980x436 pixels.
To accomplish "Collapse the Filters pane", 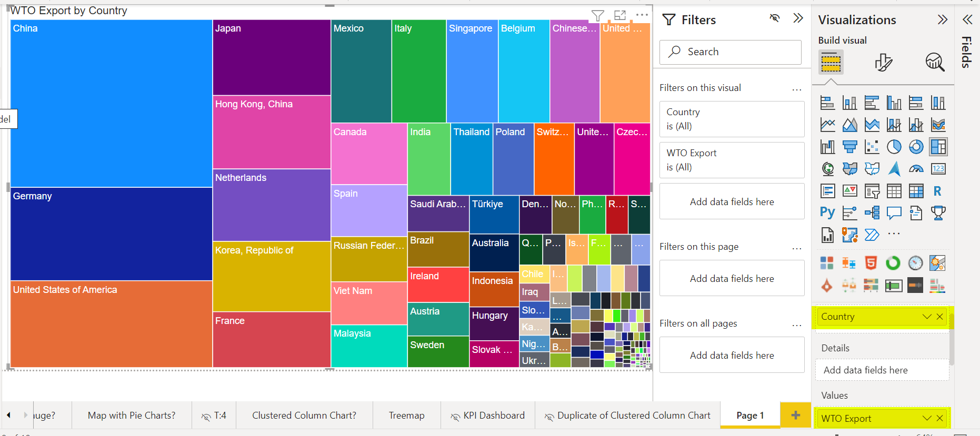I will (x=798, y=18).
